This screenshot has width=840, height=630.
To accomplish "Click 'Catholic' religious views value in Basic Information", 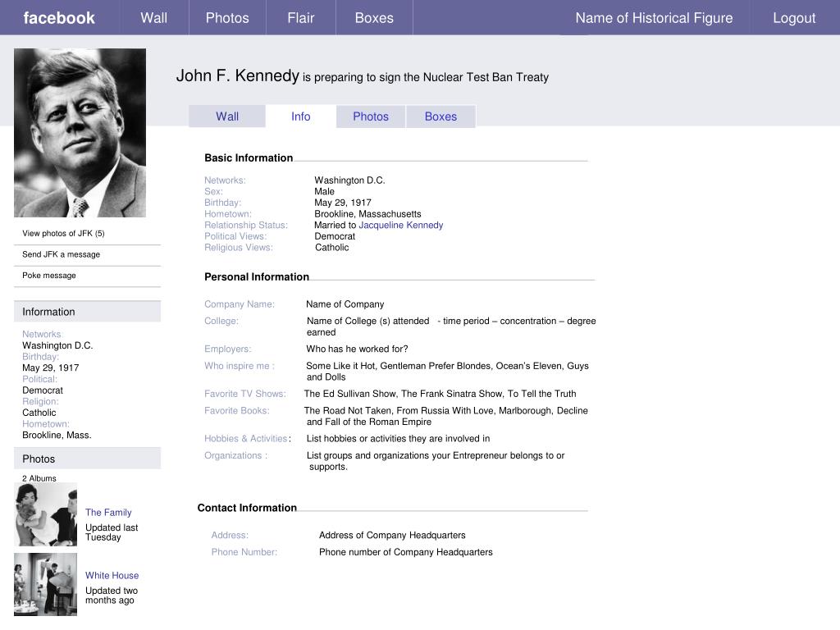I will click(x=331, y=248).
